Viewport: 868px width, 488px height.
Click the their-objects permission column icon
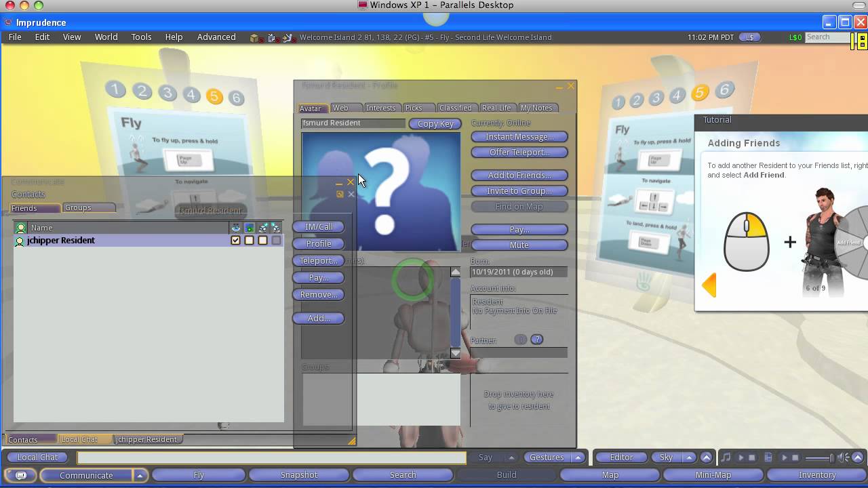coord(276,228)
